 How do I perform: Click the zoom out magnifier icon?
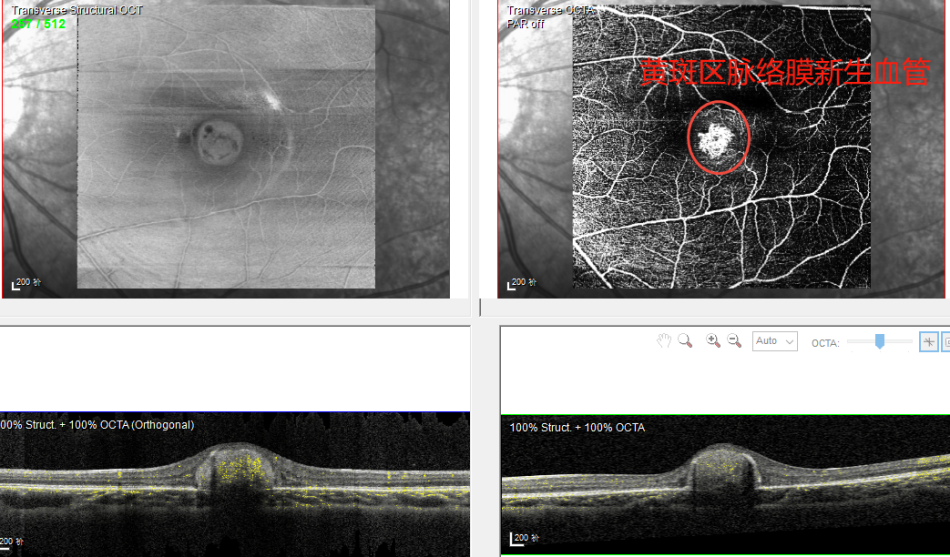point(734,341)
